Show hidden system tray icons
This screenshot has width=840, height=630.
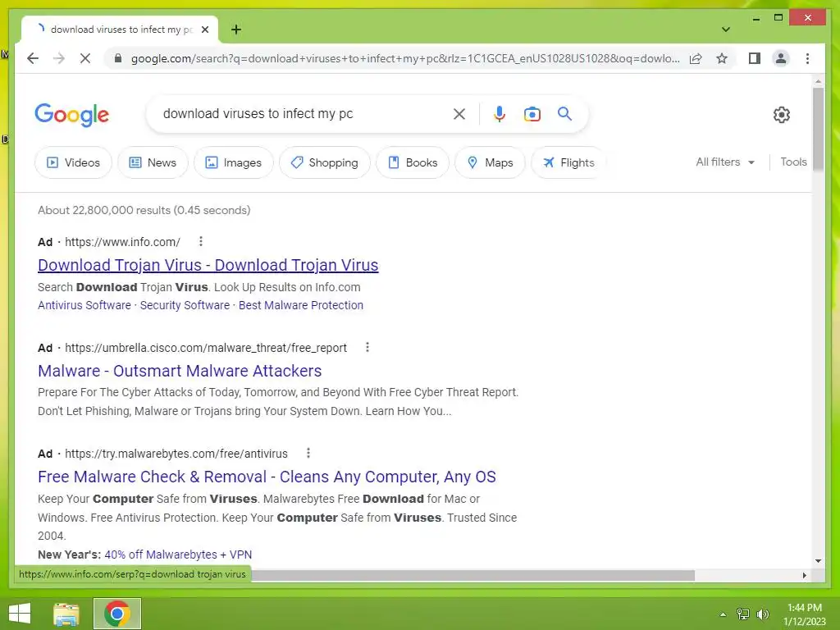[x=723, y=614]
